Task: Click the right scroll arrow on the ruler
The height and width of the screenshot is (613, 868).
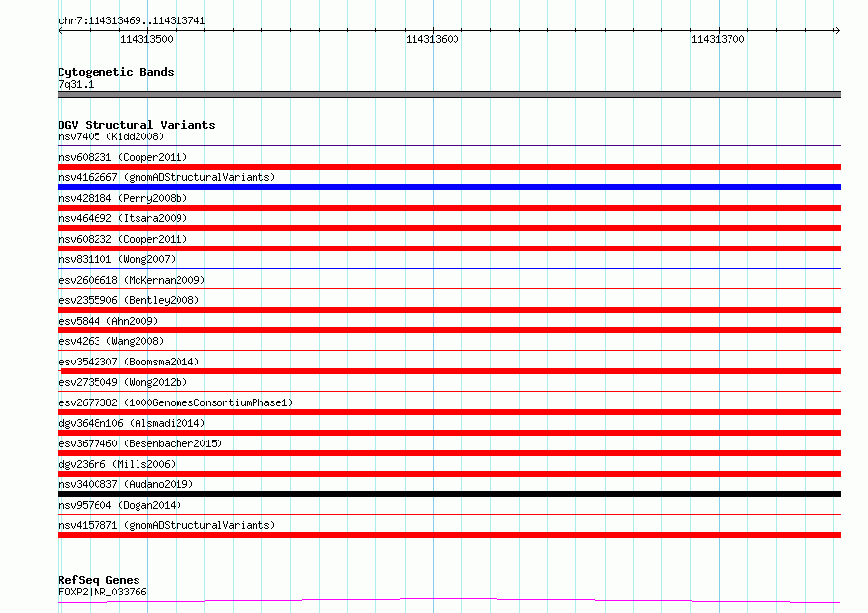Action: click(x=837, y=31)
